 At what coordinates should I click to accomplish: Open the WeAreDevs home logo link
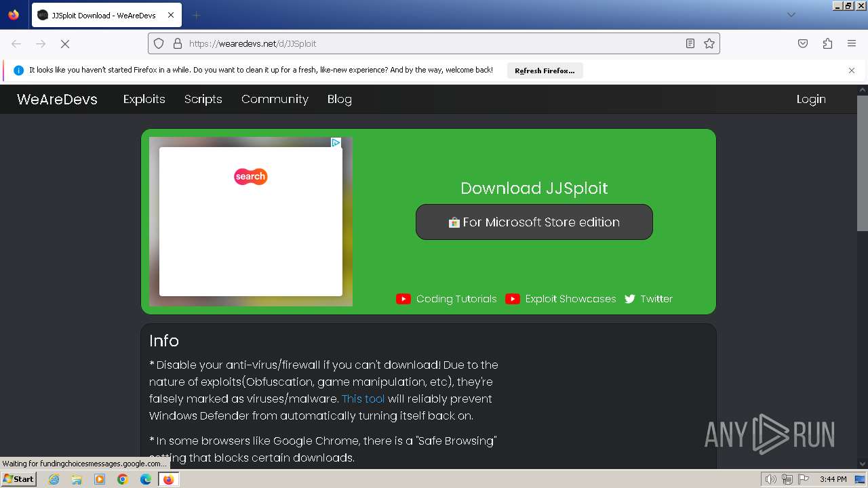(x=57, y=99)
